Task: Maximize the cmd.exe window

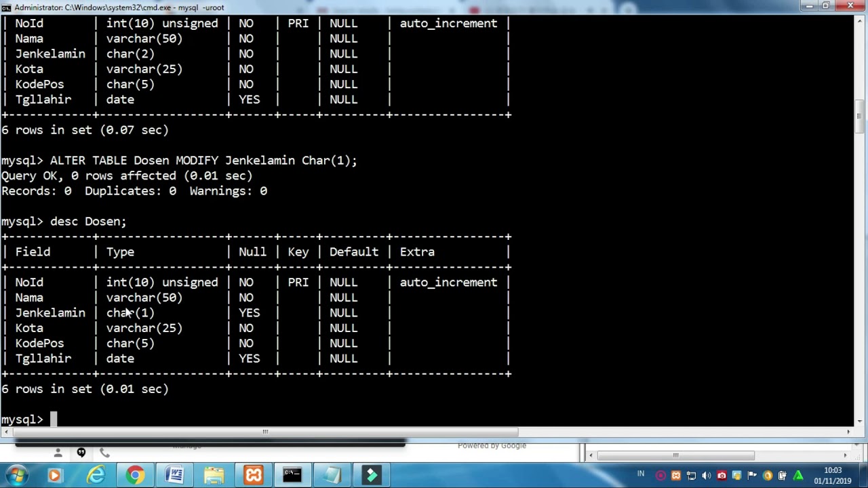Action: coord(825,6)
